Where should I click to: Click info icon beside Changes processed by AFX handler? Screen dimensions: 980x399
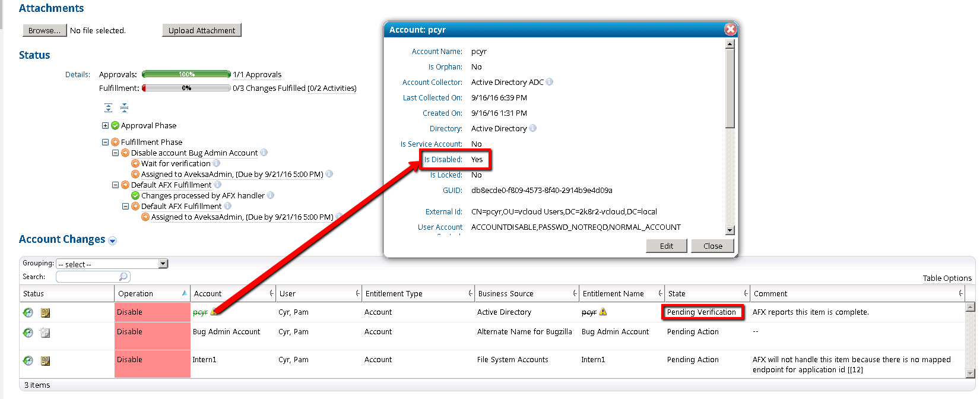coord(271,195)
